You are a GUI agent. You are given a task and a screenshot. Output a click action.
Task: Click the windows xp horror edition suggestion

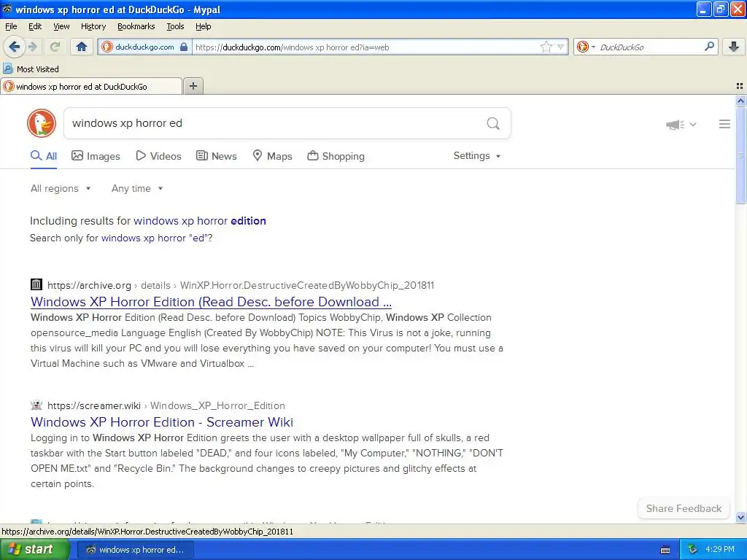pos(200,221)
